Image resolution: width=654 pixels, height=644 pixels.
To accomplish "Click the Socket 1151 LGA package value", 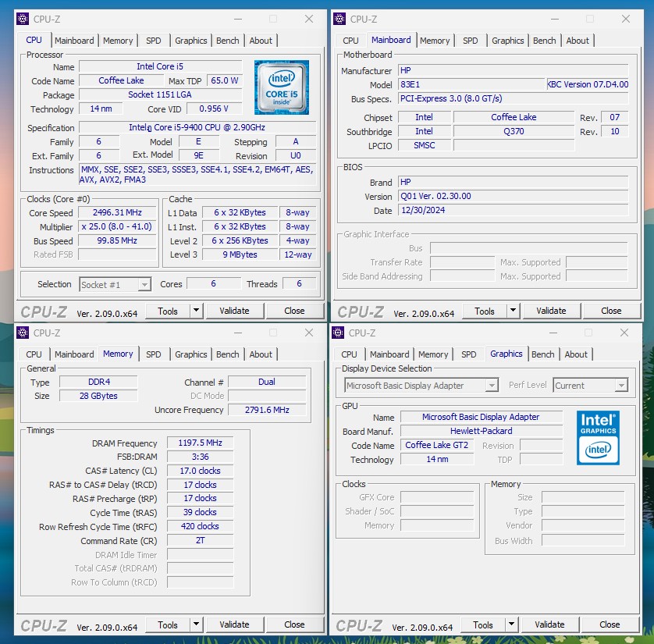I will point(161,94).
